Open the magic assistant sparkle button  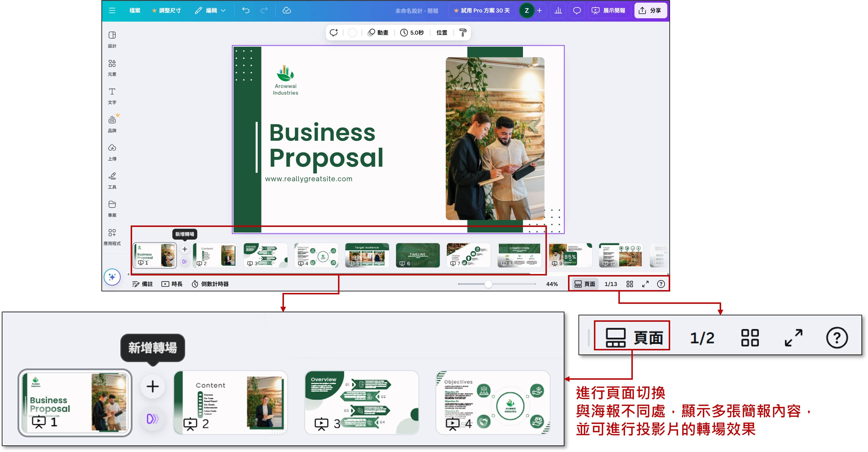[x=112, y=277]
